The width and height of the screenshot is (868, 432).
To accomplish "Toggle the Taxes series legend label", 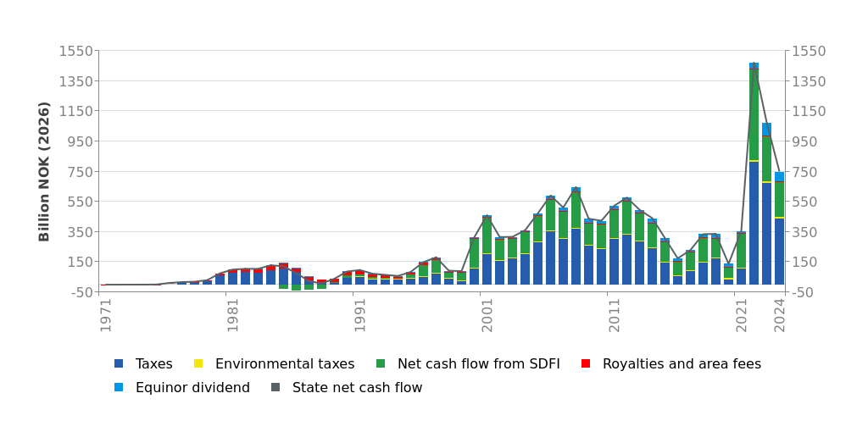I will [153, 364].
